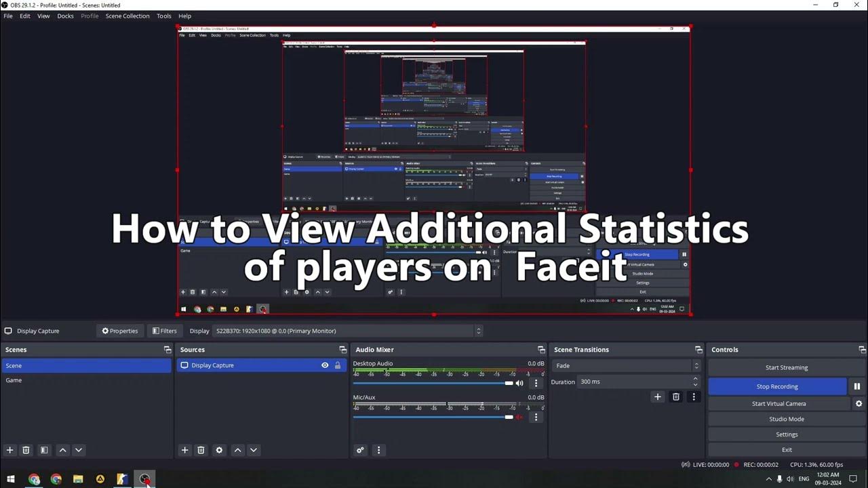Open taskbar volume speaker icon
This screenshot has width=868, height=488.
(791, 479)
